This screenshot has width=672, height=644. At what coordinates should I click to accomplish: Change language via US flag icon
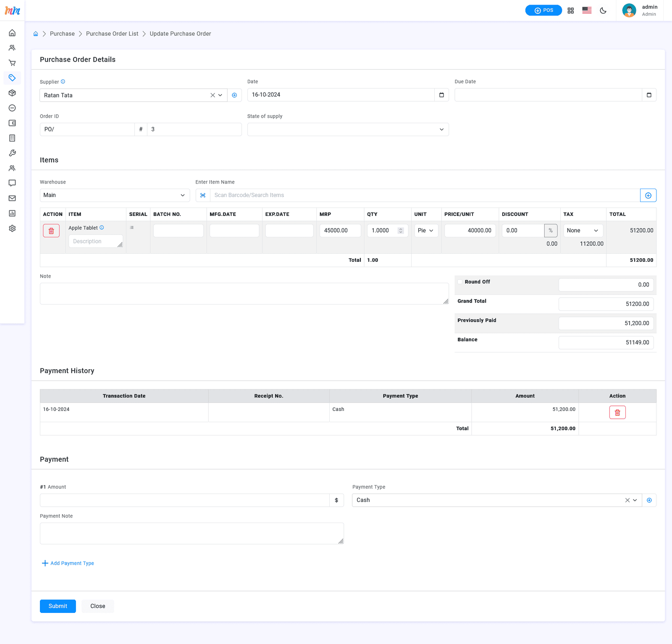point(587,11)
